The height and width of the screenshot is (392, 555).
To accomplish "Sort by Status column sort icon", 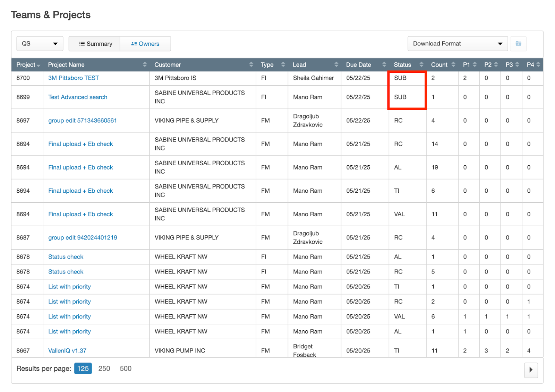I will click(421, 64).
